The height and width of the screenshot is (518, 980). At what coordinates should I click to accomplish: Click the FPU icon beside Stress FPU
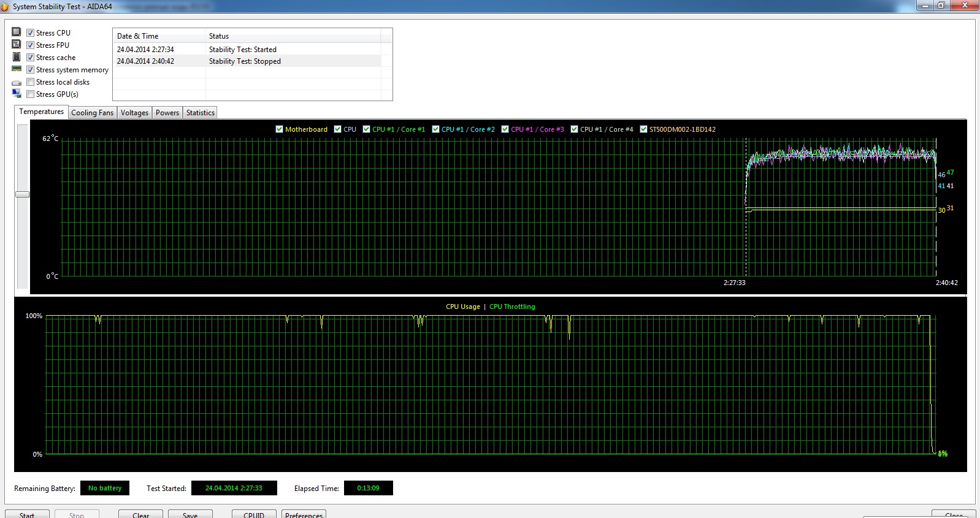(x=17, y=44)
